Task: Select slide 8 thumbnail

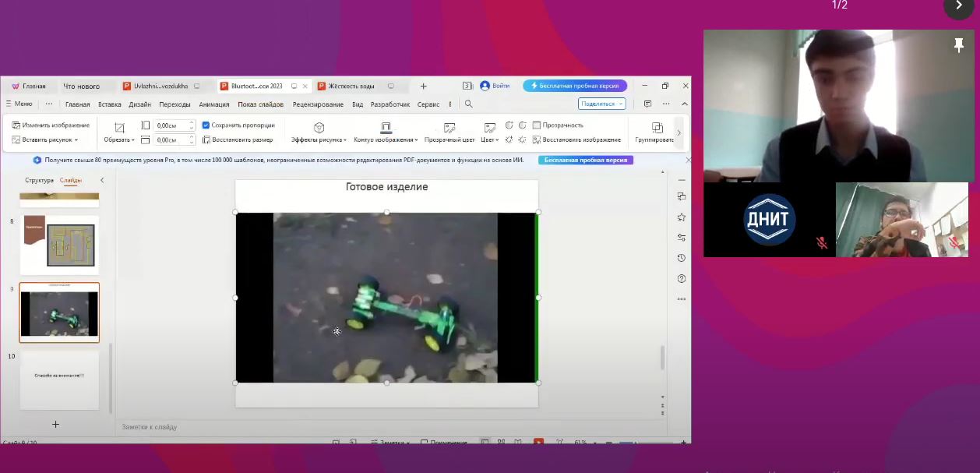Action: [59, 245]
